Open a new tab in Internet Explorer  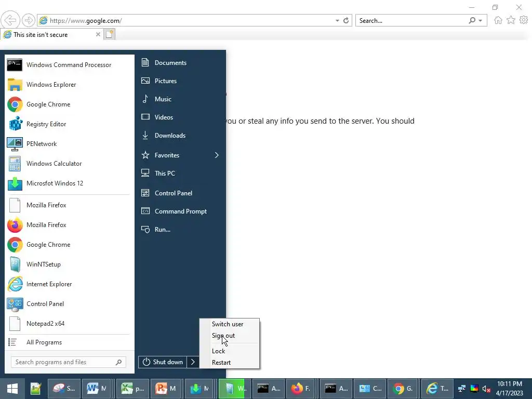click(x=110, y=34)
